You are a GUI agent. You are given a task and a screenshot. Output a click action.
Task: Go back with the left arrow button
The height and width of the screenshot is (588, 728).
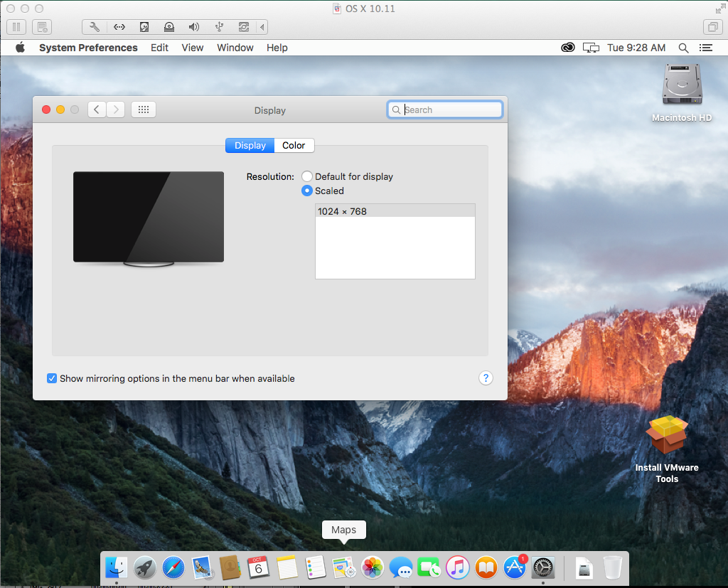pyautogui.click(x=97, y=109)
